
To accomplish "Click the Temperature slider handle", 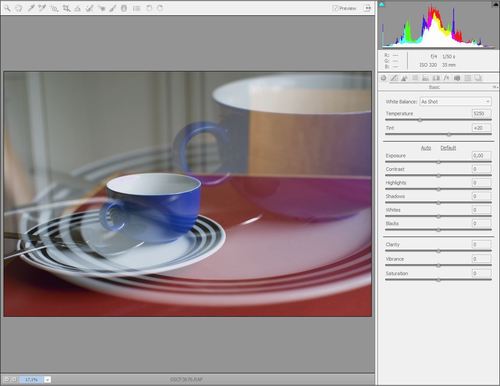I will 420,120.
